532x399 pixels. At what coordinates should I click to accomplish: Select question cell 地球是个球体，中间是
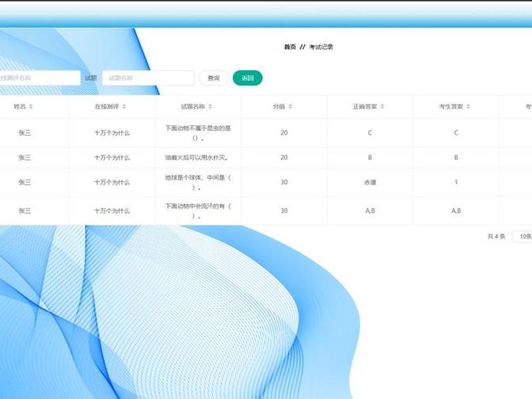coord(198,182)
